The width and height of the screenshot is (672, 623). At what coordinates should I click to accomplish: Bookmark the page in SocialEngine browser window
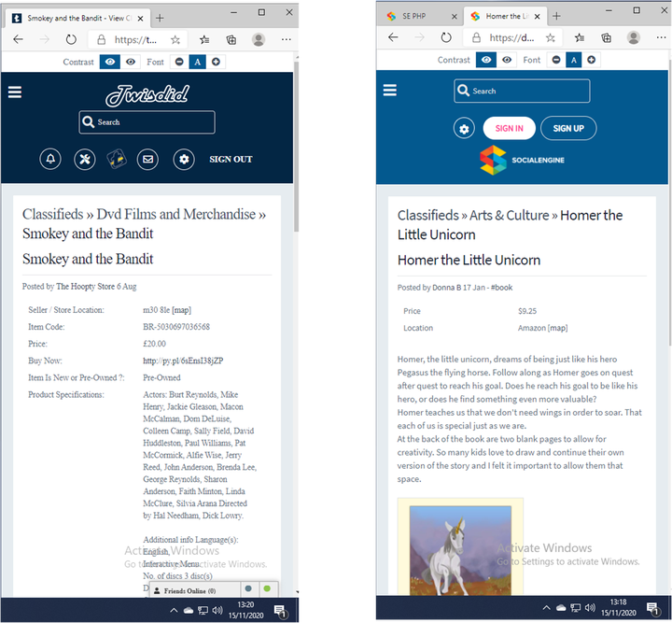click(x=551, y=38)
